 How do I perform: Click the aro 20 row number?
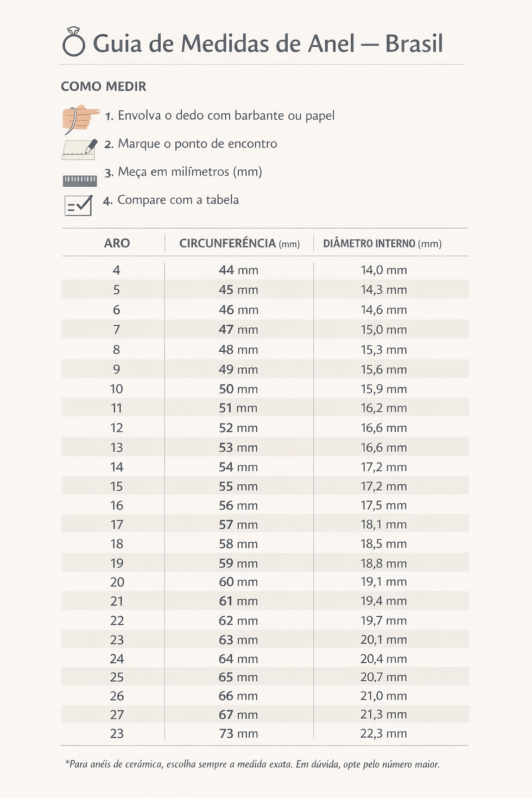[117, 582]
